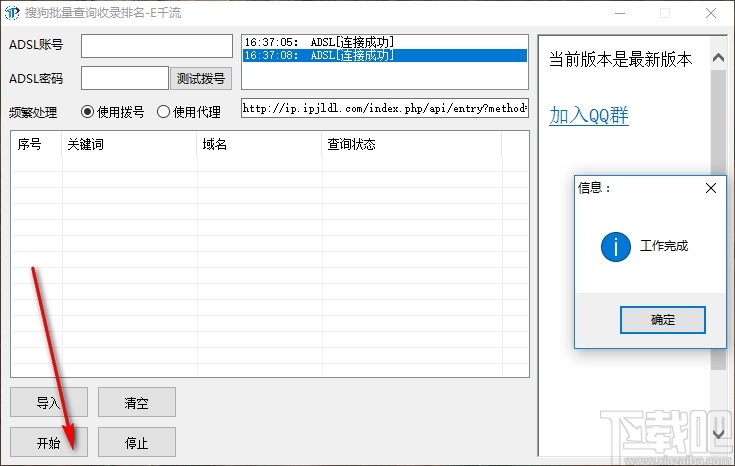Screen dimensions: 735x466
Task: Click the 清空 button
Action: (136, 402)
